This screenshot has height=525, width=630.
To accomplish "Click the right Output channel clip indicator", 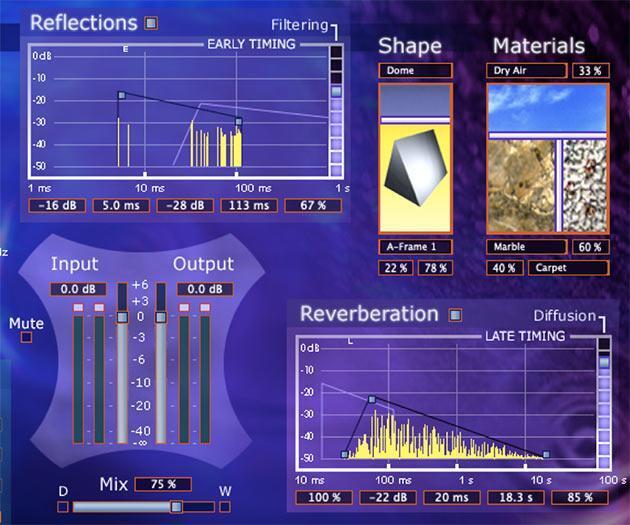I will 205,308.
